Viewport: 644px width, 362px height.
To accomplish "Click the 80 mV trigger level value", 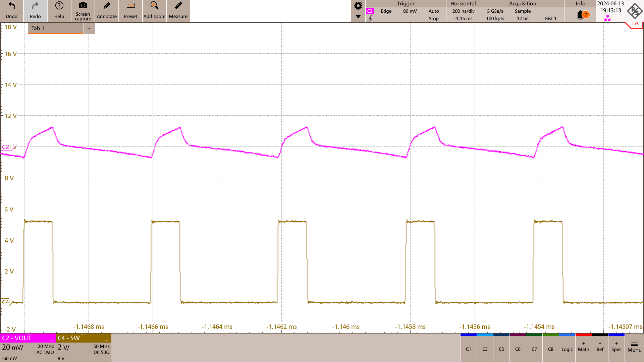I will point(410,11).
